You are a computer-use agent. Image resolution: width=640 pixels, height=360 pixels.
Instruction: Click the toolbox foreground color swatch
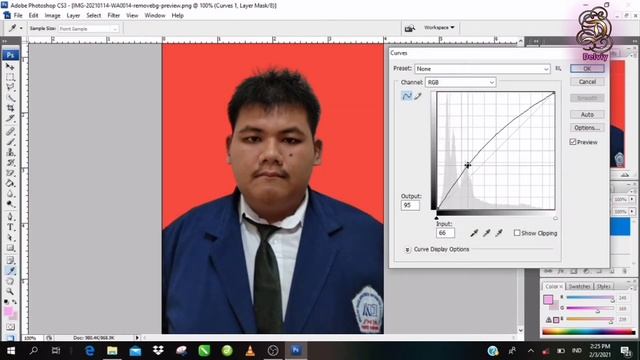8,312
